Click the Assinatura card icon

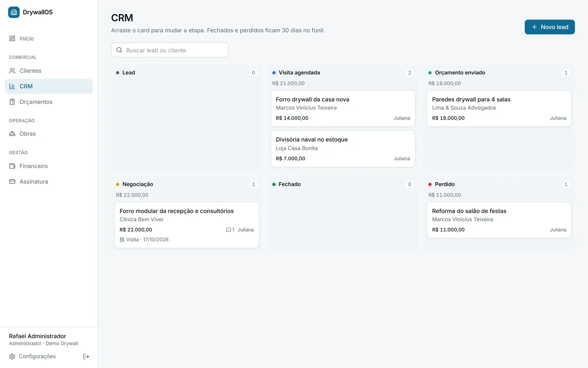[x=12, y=181]
